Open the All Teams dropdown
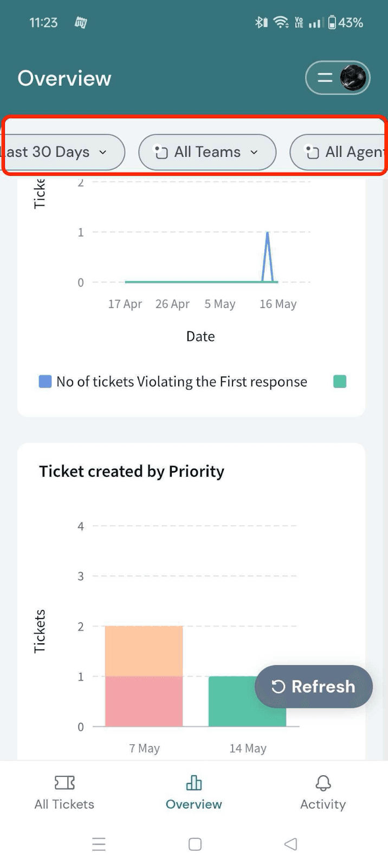Viewport: 388px width, 868px height. click(208, 152)
